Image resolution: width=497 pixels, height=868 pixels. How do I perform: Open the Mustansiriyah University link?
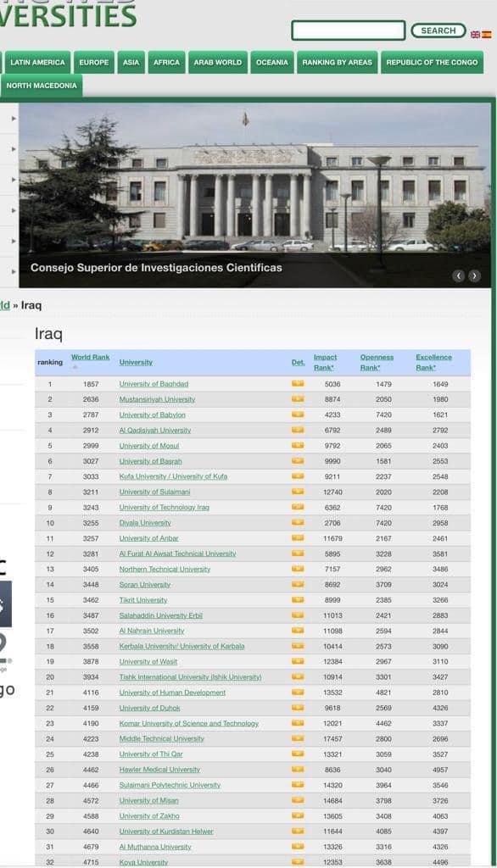[x=158, y=399]
